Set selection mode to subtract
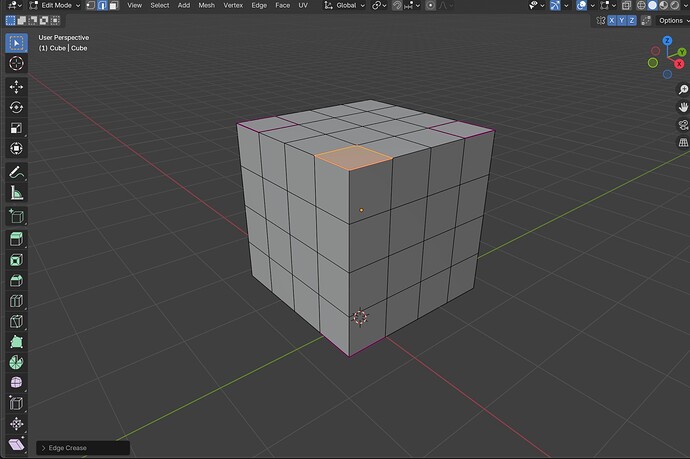This screenshot has height=459, width=690. (33, 20)
